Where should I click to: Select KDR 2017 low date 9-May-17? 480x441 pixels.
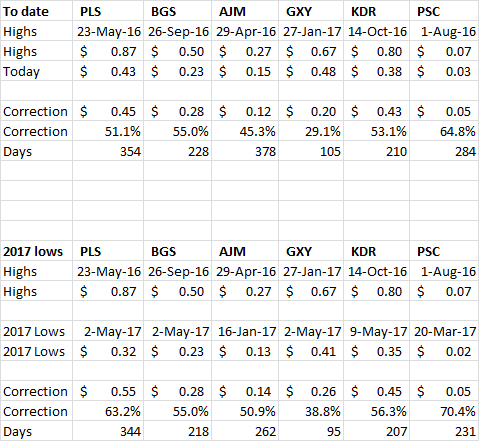(x=378, y=332)
